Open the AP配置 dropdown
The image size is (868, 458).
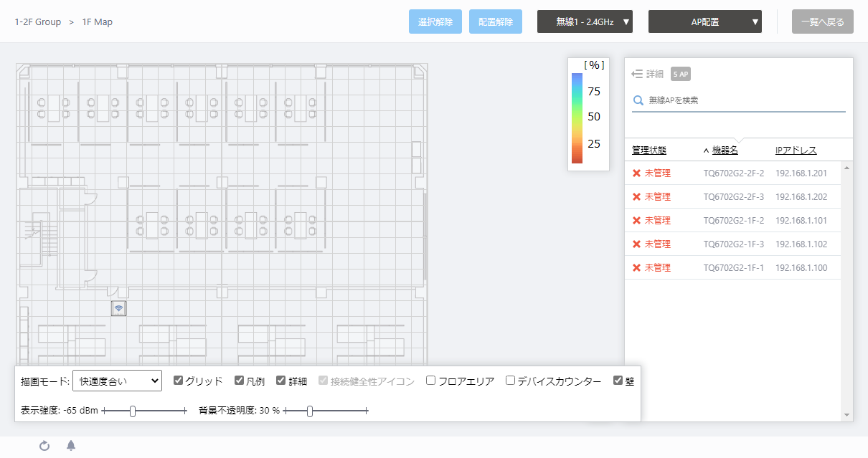705,22
